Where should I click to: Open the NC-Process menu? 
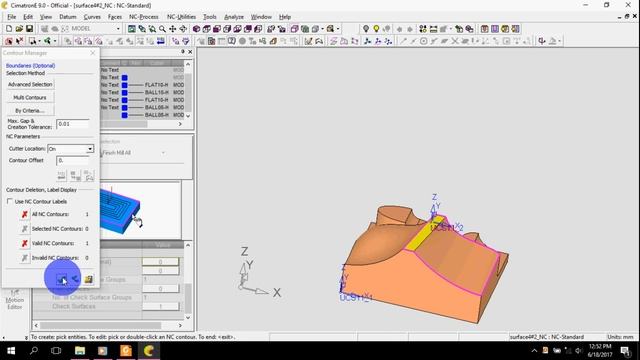click(144, 17)
